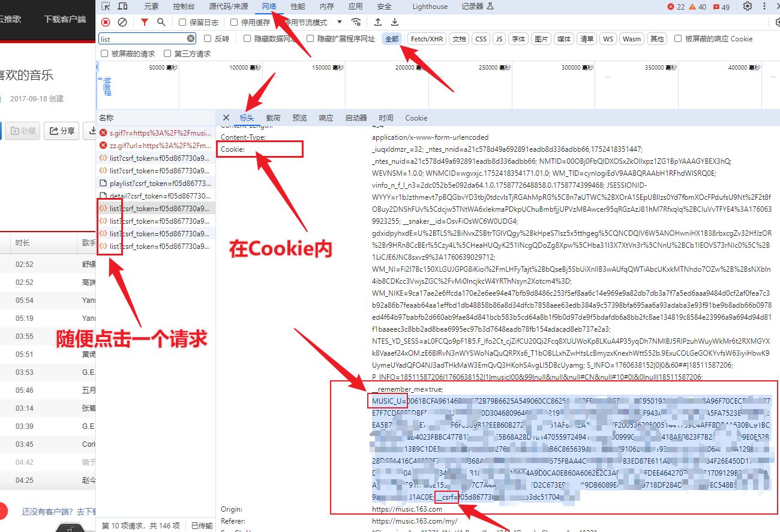Click the list filter text field
The width and height of the screenshot is (780, 532).
[143, 39]
